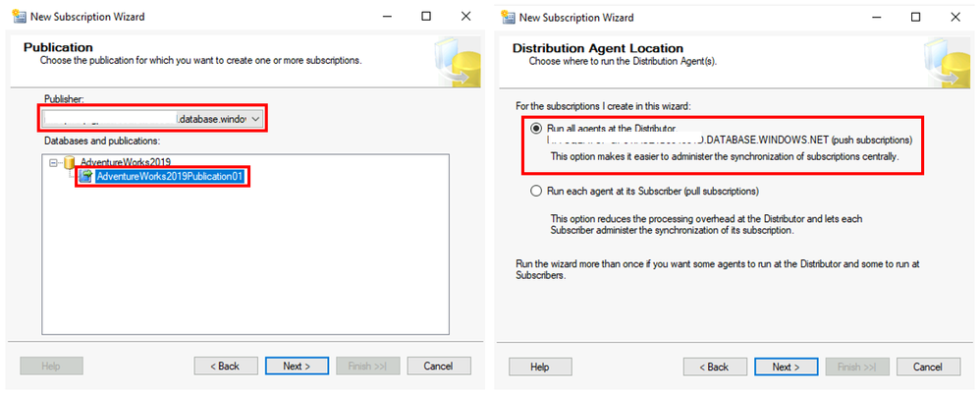
Task: Click the Distribution Agent Location heading text
Action: (x=597, y=48)
